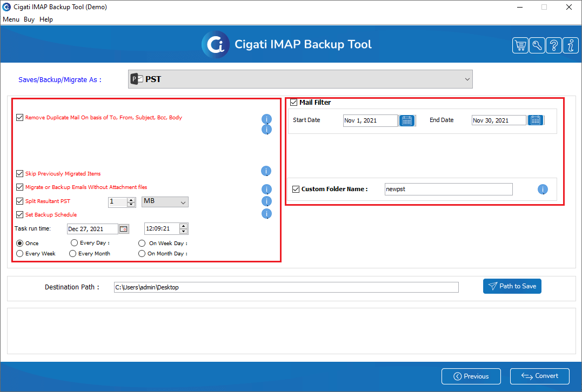Click second info icon below Remove Duplicate row
582x392 pixels.
point(266,130)
